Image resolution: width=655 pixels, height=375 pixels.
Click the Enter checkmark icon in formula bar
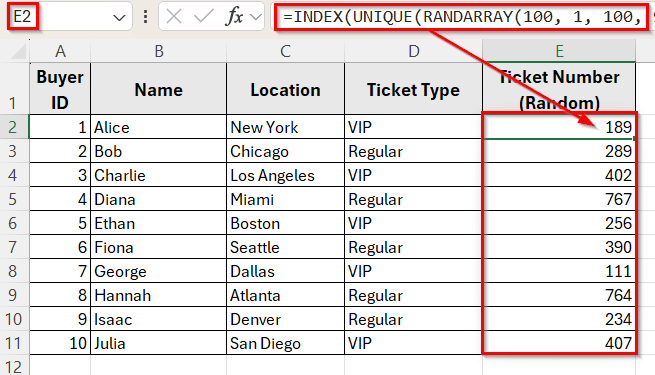[x=203, y=17]
